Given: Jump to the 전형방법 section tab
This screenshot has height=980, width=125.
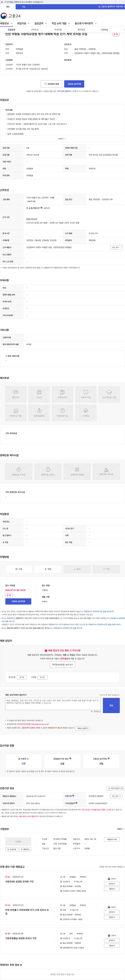Looking at the screenshot, I should click(x=104, y=30).
